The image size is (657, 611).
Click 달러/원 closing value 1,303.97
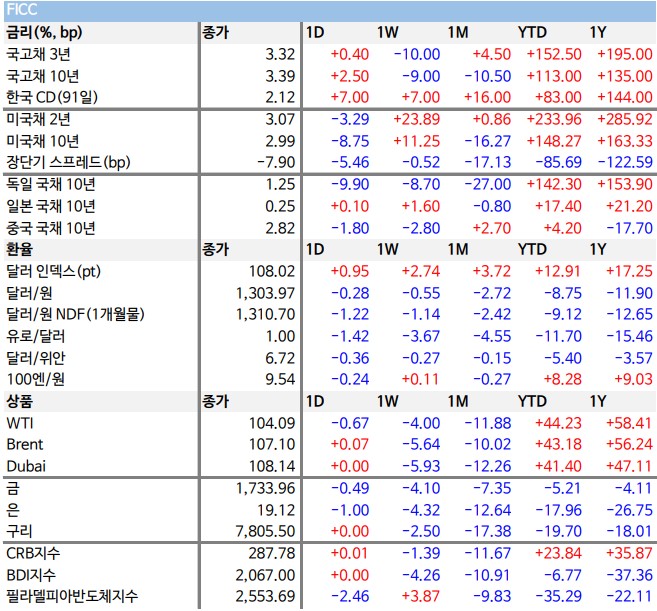pyautogui.click(x=266, y=293)
